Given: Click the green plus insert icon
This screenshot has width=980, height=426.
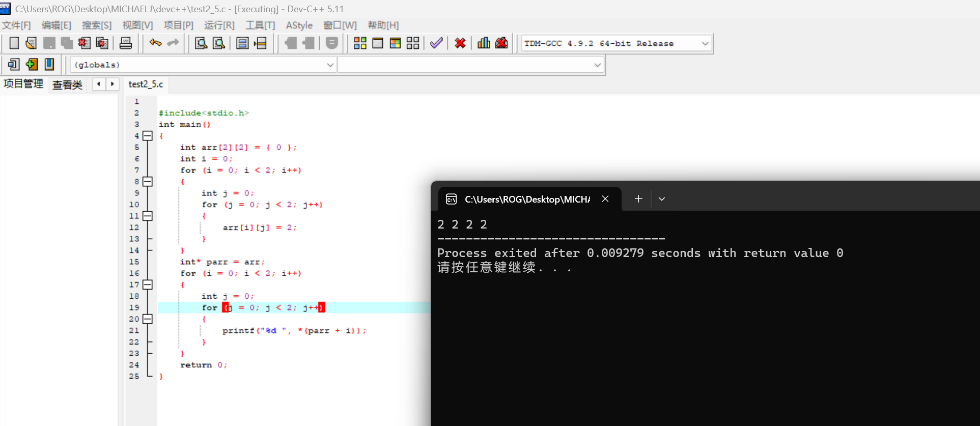Looking at the screenshot, I should (32, 65).
